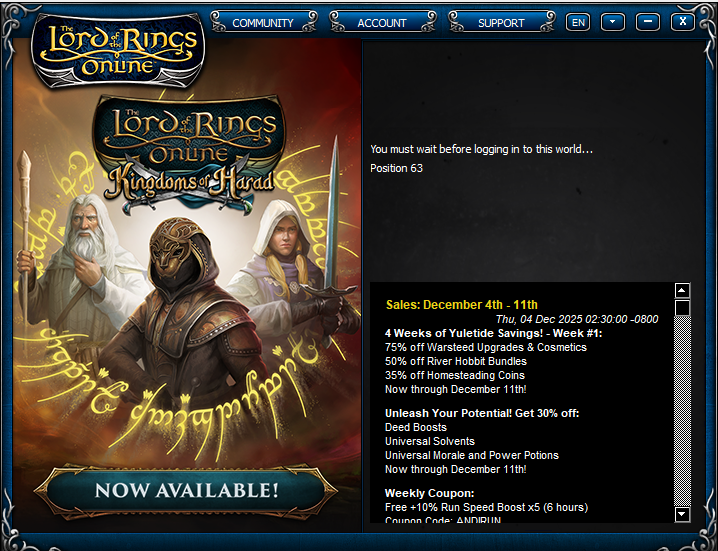Open the 'Sales: December 4th - 11th' headline
Screen dimensions: 718x551
click(x=462, y=305)
